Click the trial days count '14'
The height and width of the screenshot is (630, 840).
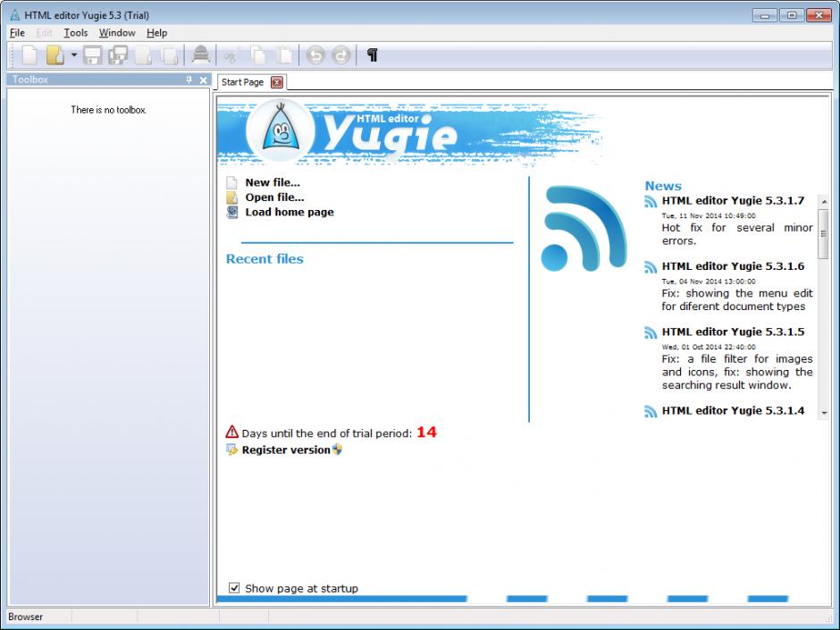tap(426, 432)
